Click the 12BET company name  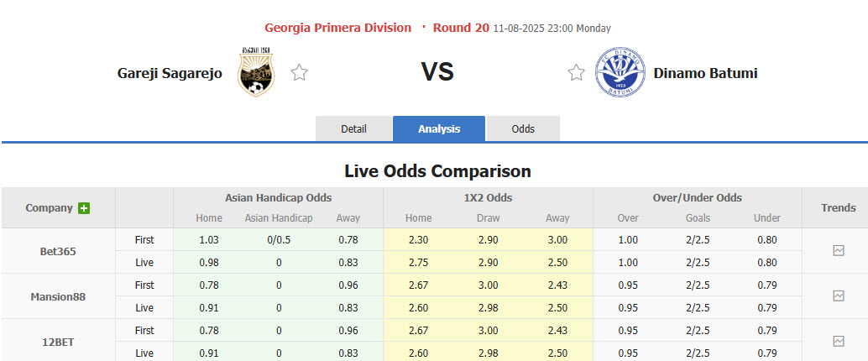point(58,341)
